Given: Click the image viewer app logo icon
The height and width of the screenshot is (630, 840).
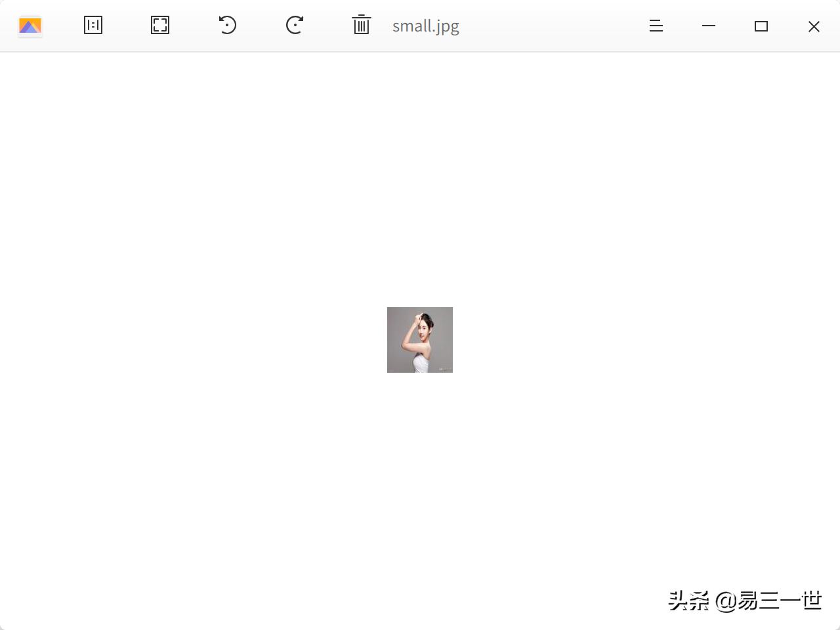Looking at the screenshot, I should point(30,26).
